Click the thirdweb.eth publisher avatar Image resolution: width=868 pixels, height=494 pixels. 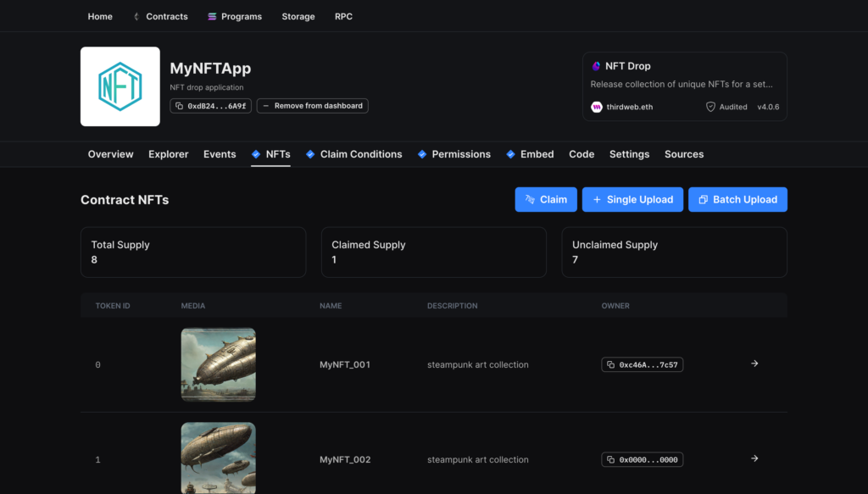[597, 107]
